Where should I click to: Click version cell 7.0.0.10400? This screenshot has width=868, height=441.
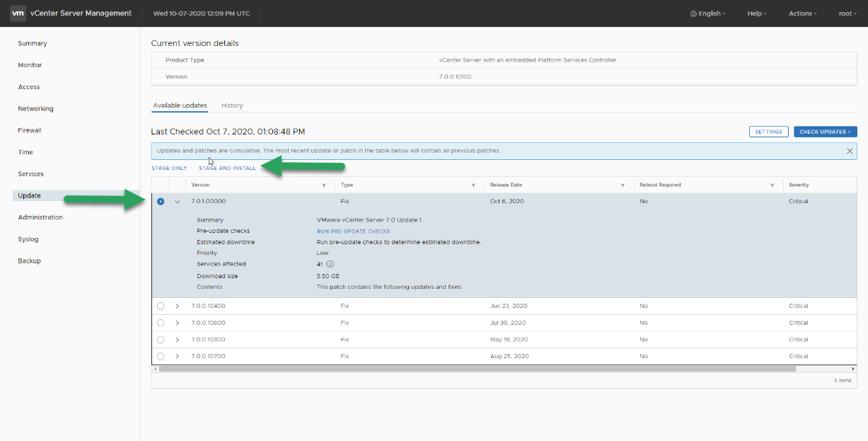208,307
